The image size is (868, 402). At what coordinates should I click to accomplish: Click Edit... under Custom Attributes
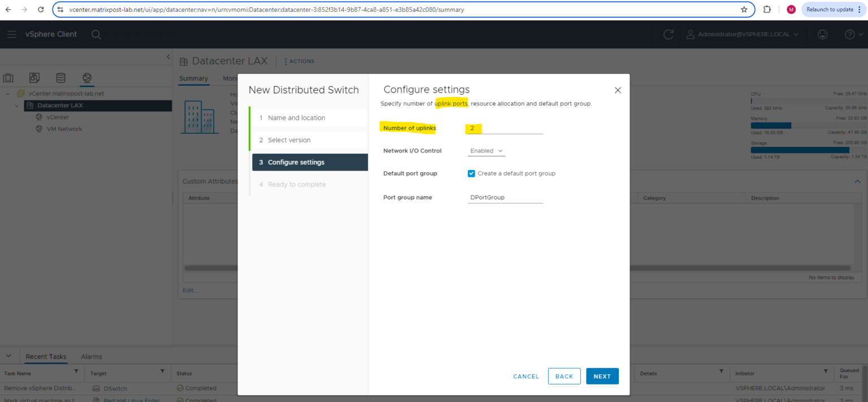click(x=190, y=290)
